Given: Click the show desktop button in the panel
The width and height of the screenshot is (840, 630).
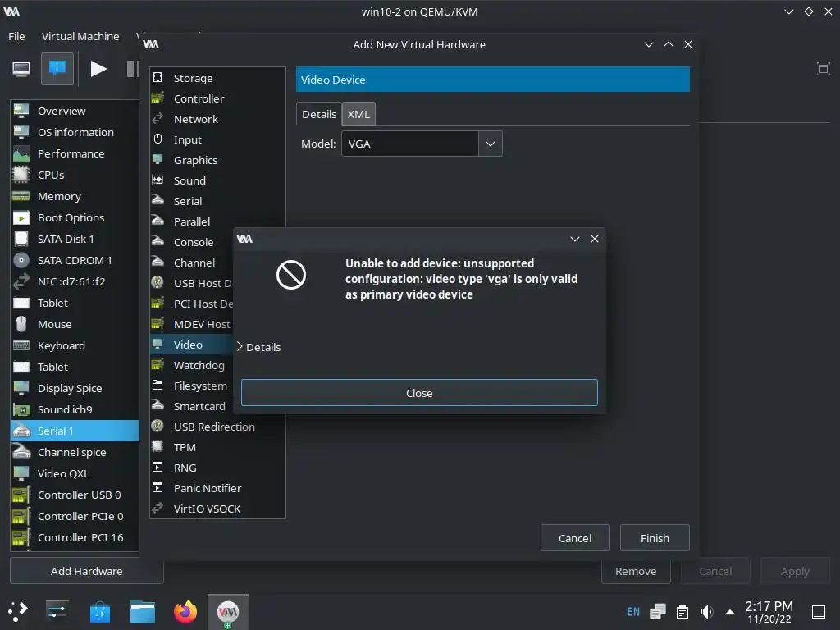Looking at the screenshot, I should [819, 612].
